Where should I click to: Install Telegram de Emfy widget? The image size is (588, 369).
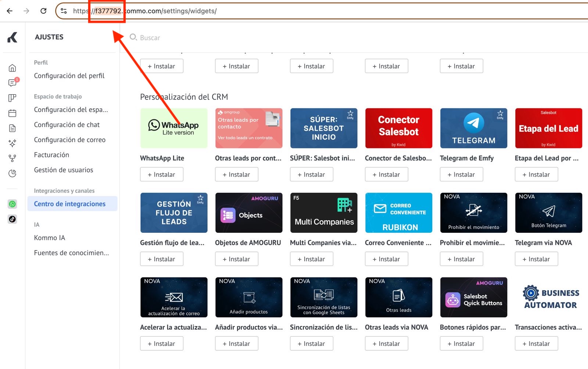pyautogui.click(x=462, y=174)
